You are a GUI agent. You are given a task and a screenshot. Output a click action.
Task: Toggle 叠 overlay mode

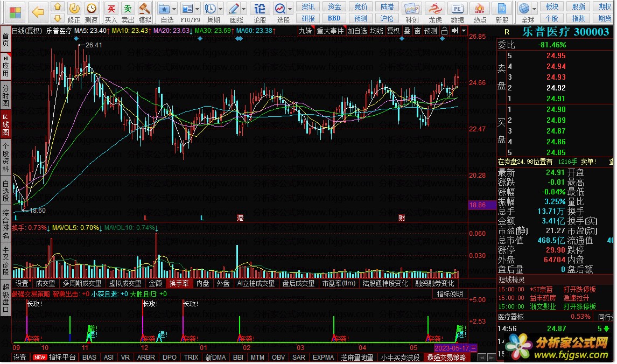(407, 31)
